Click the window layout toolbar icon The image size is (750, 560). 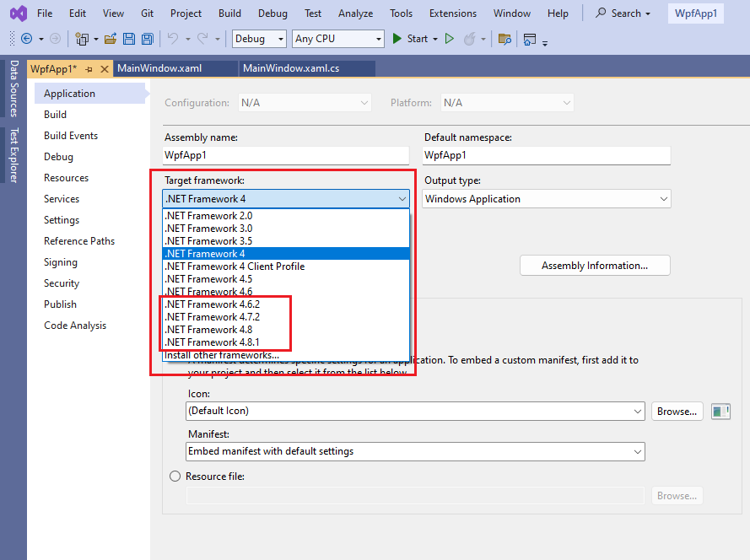click(x=530, y=39)
